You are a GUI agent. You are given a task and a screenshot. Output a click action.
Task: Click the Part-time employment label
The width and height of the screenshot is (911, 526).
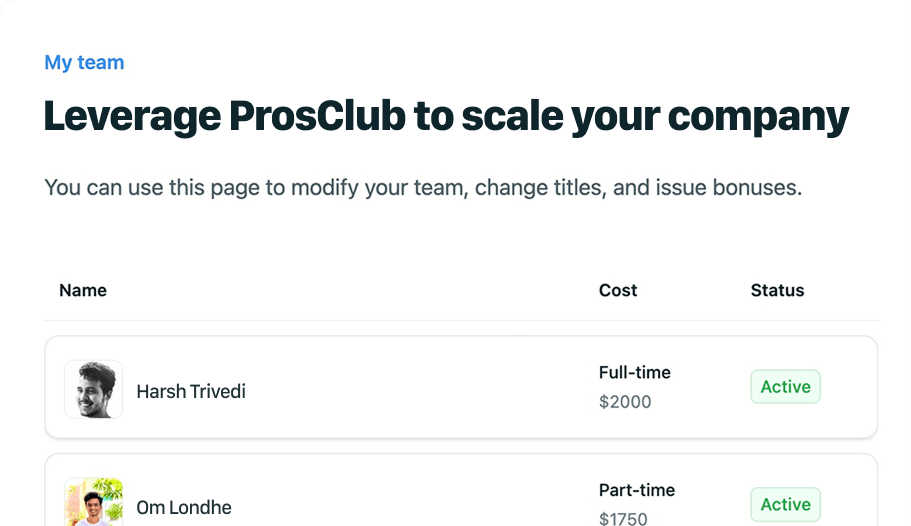click(x=637, y=490)
